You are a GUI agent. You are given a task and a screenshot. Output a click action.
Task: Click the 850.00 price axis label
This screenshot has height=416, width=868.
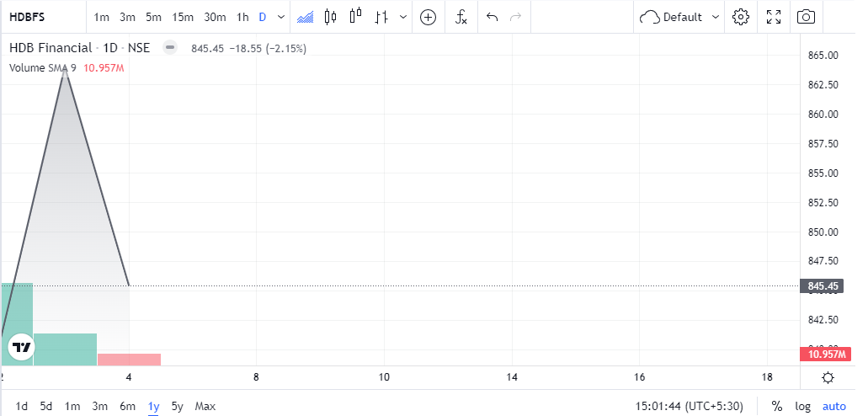[823, 232]
